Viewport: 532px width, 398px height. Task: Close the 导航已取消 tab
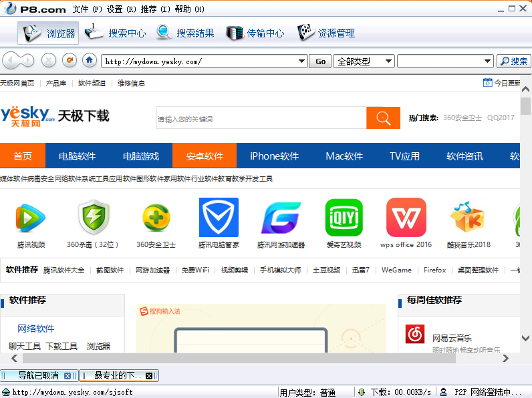pyautogui.click(x=68, y=375)
